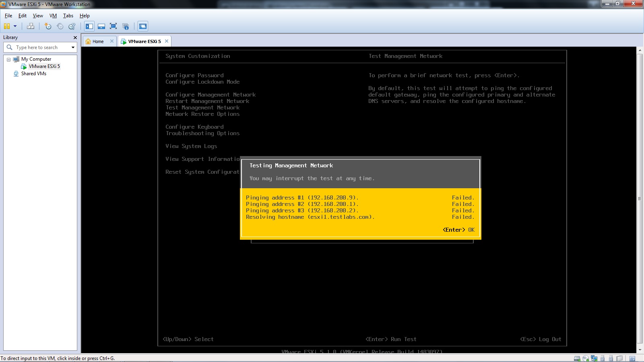This screenshot has width=644, height=362.
Task: Enter full screen mode
Action: [x=113, y=26]
